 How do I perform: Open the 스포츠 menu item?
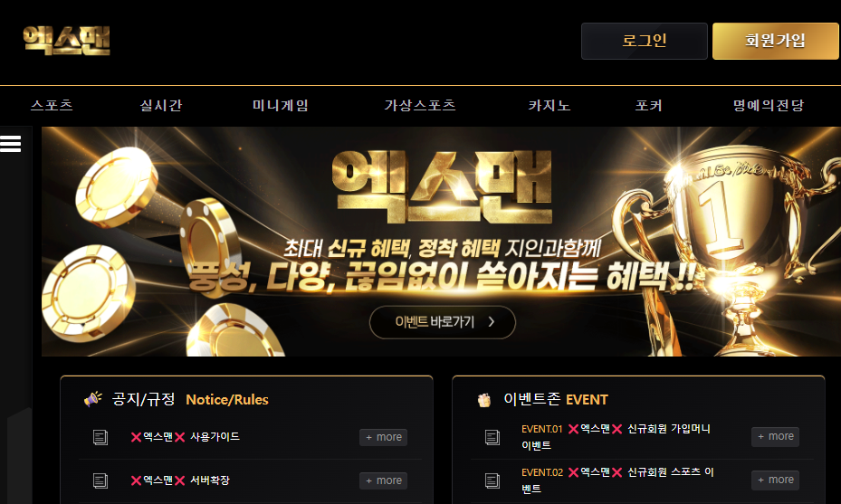tap(52, 105)
